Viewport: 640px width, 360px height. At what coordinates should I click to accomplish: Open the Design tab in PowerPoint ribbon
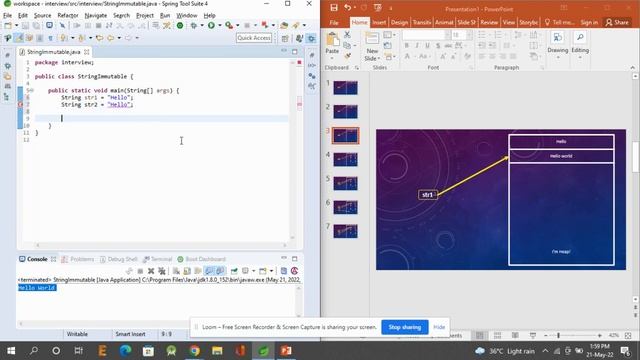coord(399,22)
